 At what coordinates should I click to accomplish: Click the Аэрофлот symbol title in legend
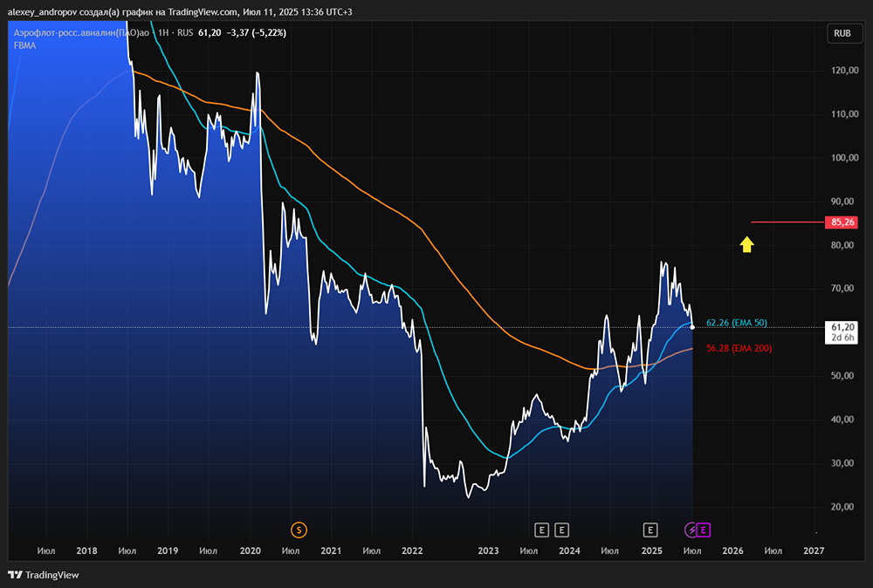[81, 33]
